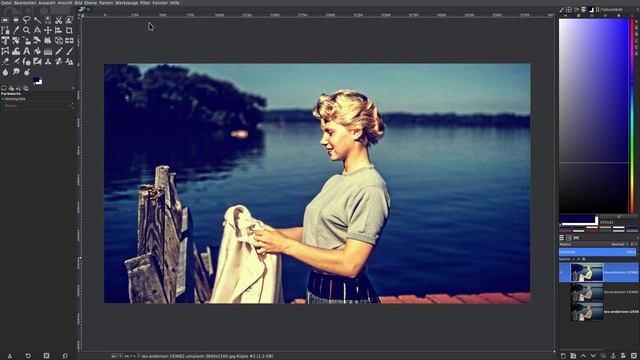
Task: Select the Eraser tool
Action: tap(5, 62)
